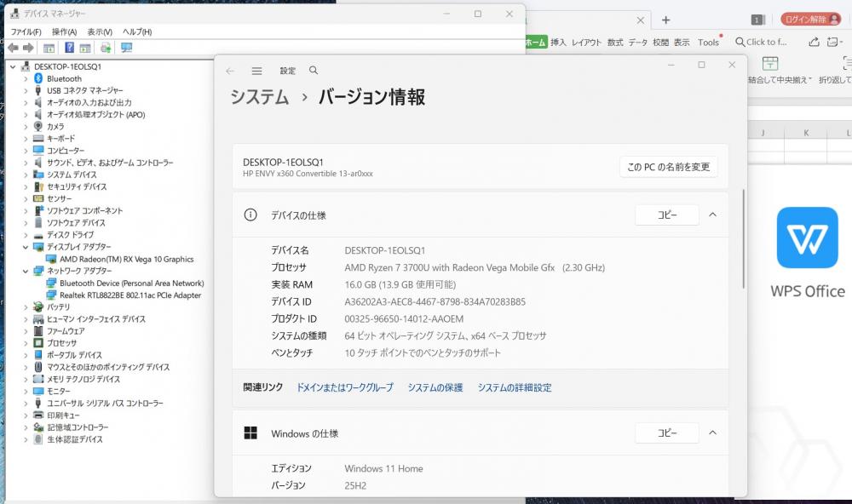This screenshot has height=504, width=852.
Task: Click the Device Manager back arrow icon
Action: point(13,48)
